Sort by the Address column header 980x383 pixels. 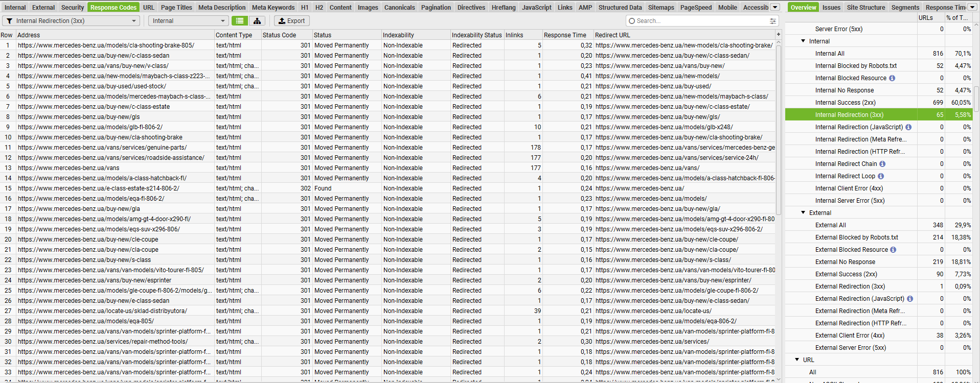coord(115,35)
